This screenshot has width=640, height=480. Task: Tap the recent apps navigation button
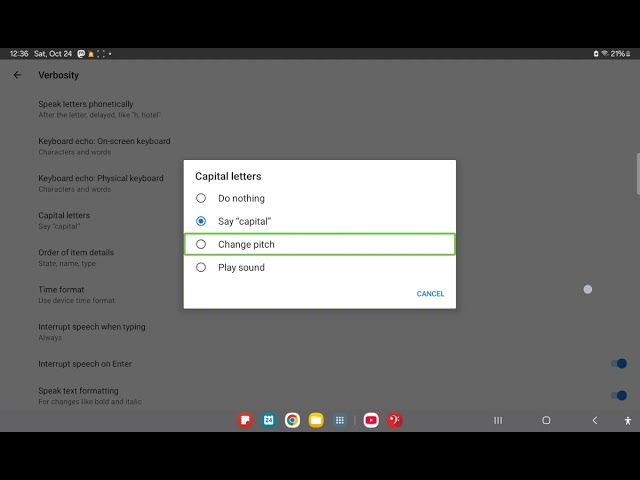pos(498,420)
